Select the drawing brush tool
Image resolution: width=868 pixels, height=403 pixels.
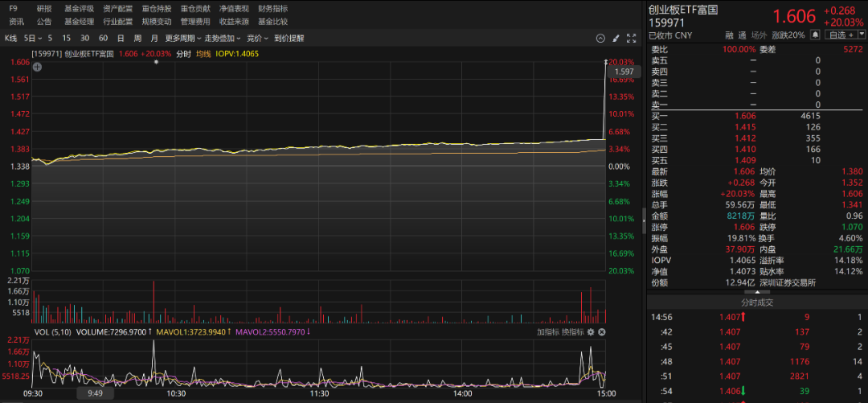coord(616,39)
